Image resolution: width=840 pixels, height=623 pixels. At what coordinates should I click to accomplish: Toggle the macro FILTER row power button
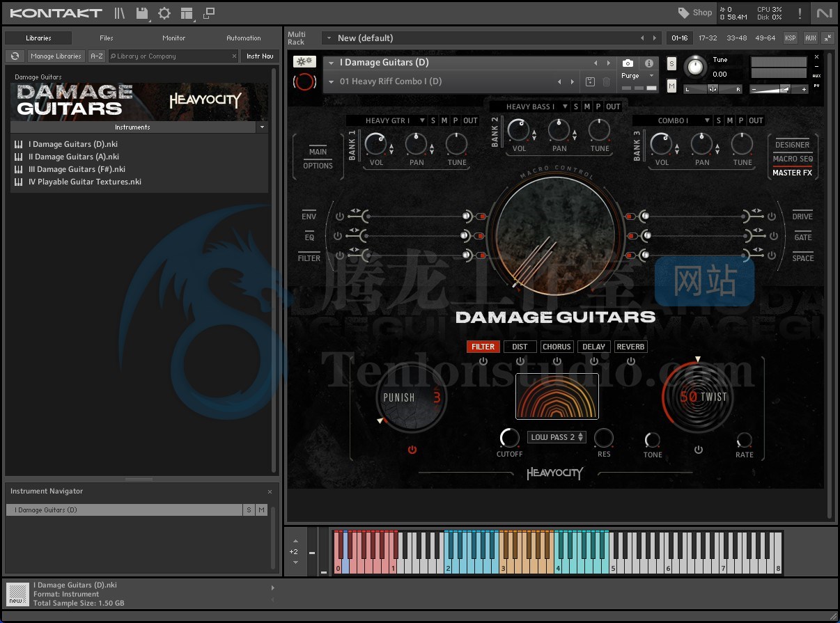339,256
